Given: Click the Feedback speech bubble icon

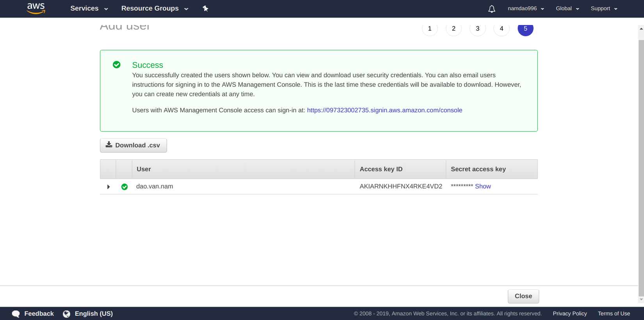Looking at the screenshot, I should pyautogui.click(x=16, y=314).
